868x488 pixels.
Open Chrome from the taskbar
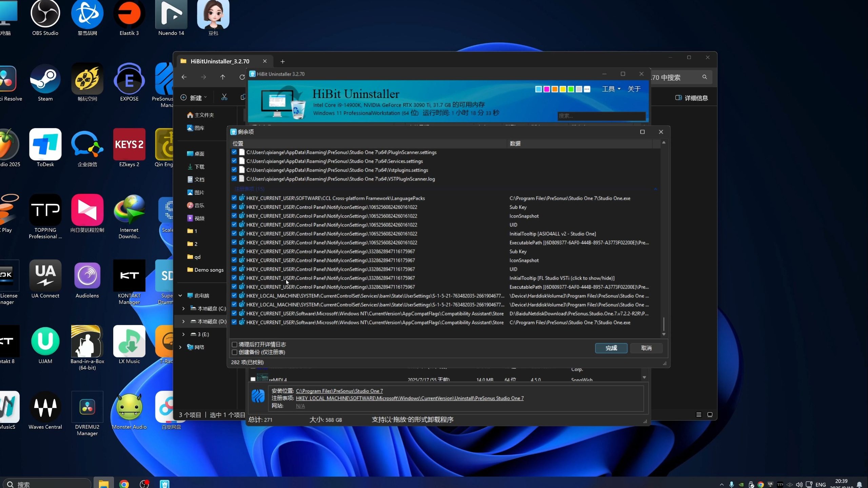coord(124,484)
